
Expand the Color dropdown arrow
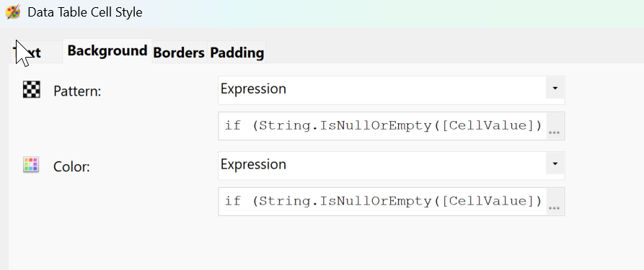(x=555, y=164)
